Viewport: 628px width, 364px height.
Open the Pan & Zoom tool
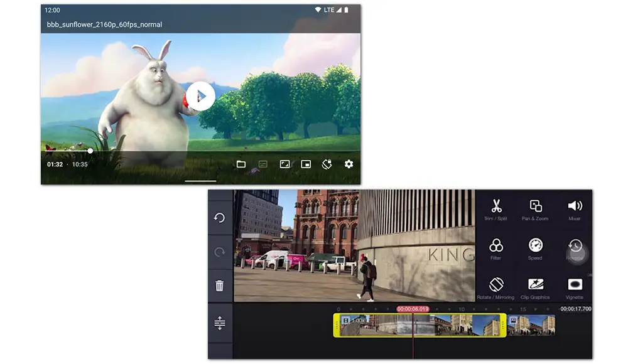pyautogui.click(x=535, y=210)
